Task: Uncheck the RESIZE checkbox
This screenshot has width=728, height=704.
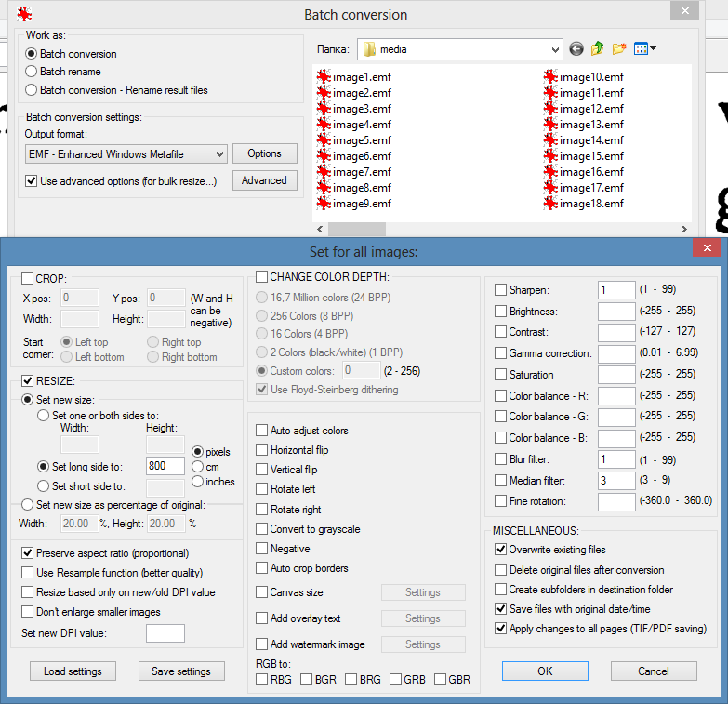Action: tap(27, 380)
